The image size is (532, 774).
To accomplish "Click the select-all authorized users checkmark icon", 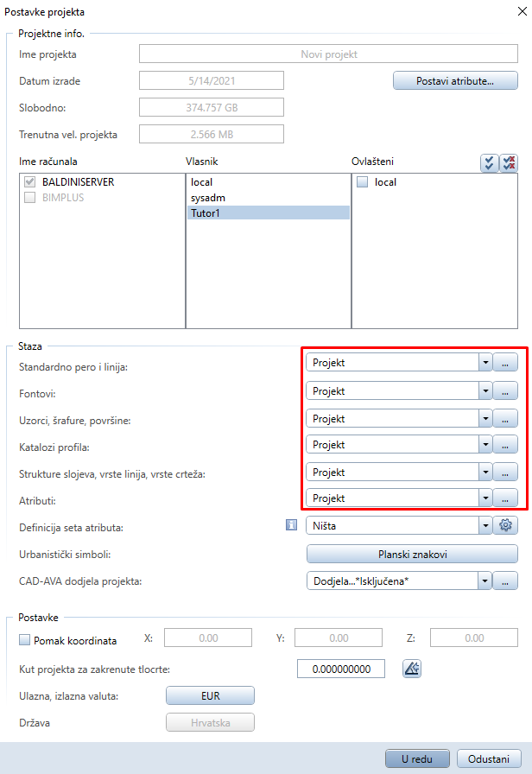I will [489, 163].
